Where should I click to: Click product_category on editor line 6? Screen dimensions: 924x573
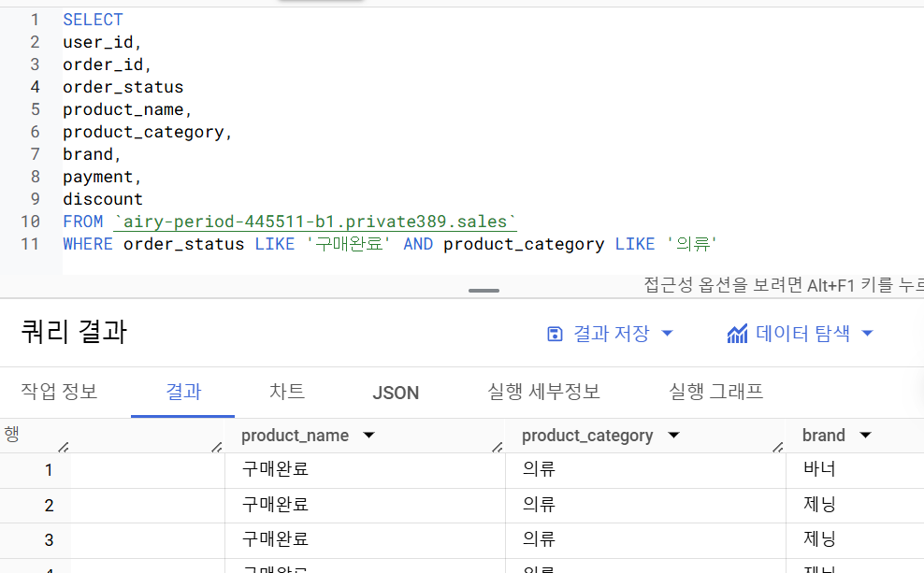[143, 132]
